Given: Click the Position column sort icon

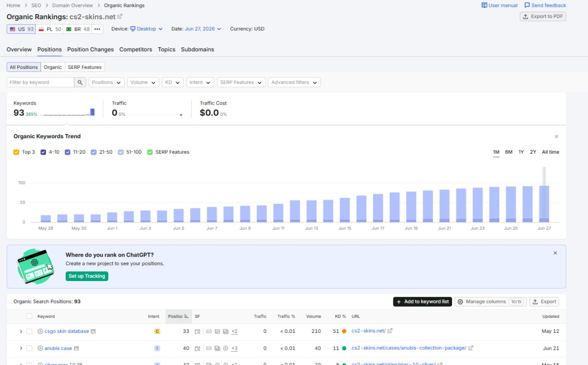Looking at the screenshot, I should (186, 316).
